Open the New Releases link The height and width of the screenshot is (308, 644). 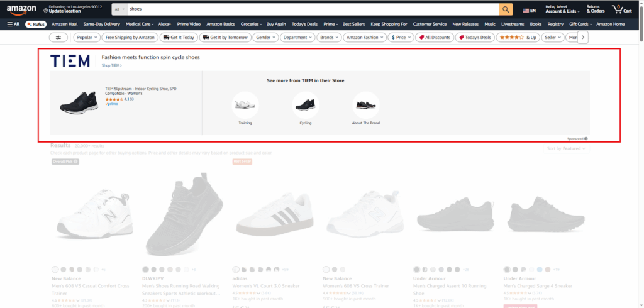465,25
